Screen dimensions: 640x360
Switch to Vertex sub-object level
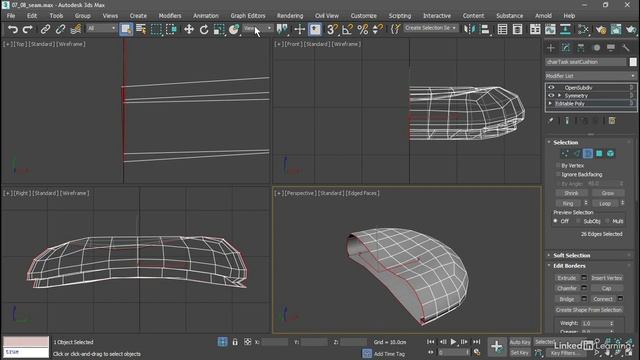pos(565,153)
